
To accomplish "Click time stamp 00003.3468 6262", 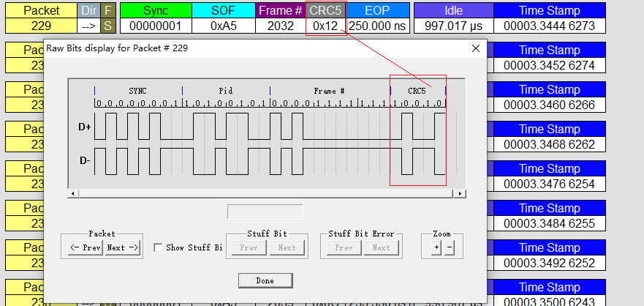I will (x=549, y=144).
